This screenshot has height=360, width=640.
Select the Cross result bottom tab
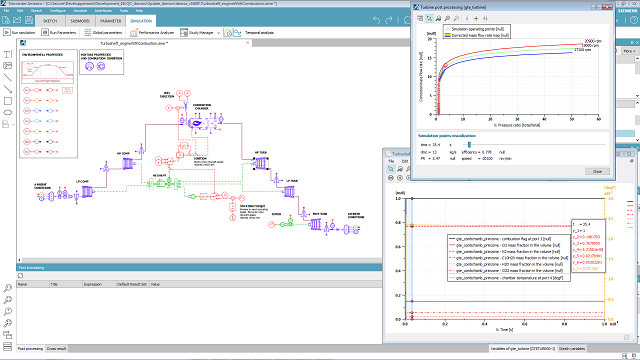coord(56,349)
